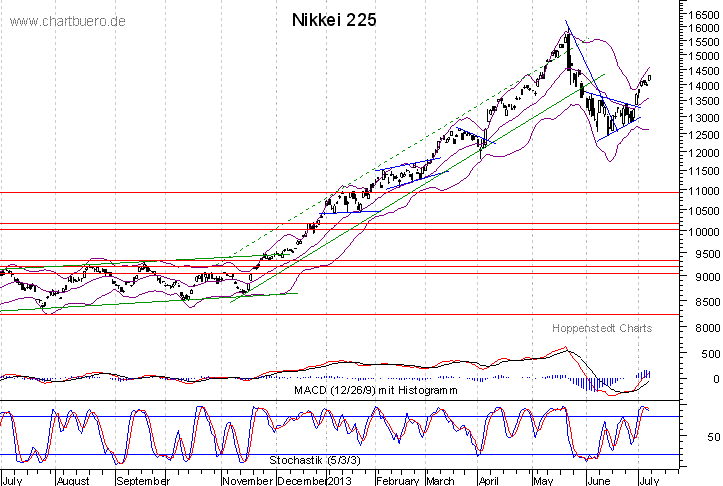Click the Nikkei 225 chart title
Viewport: 723px width, 486px height.
[x=334, y=20]
